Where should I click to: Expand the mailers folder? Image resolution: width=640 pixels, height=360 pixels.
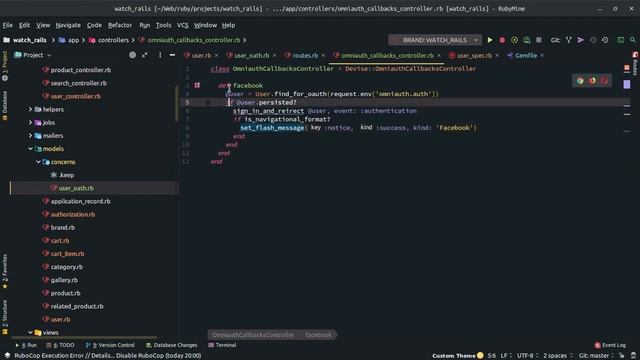tap(30, 136)
